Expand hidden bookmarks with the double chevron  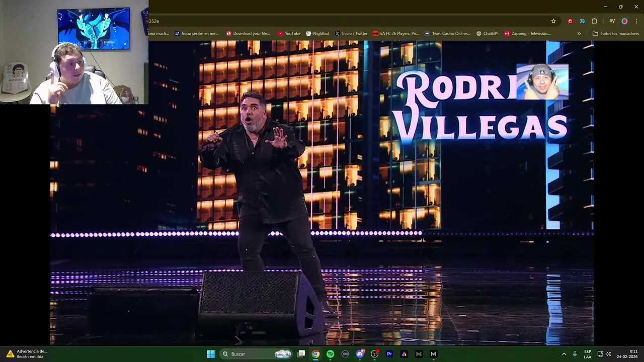pos(579,34)
